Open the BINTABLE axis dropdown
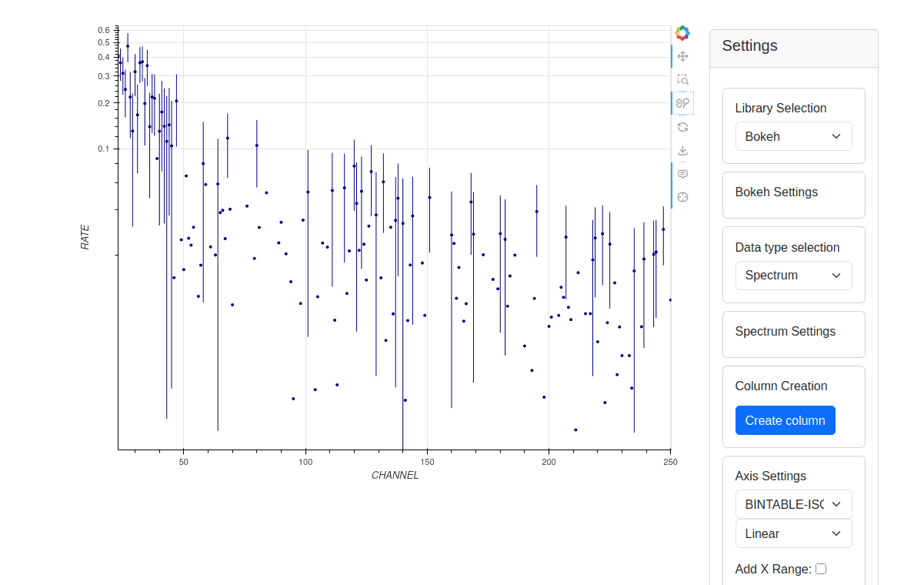Image resolution: width=924 pixels, height=585 pixels. click(793, 504)
